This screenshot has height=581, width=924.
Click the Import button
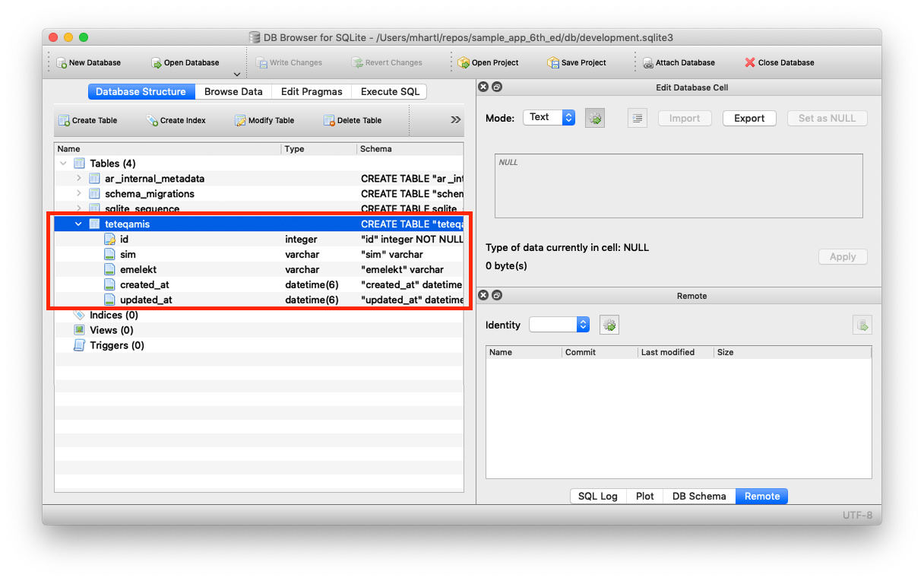click(x=685, y=118)
